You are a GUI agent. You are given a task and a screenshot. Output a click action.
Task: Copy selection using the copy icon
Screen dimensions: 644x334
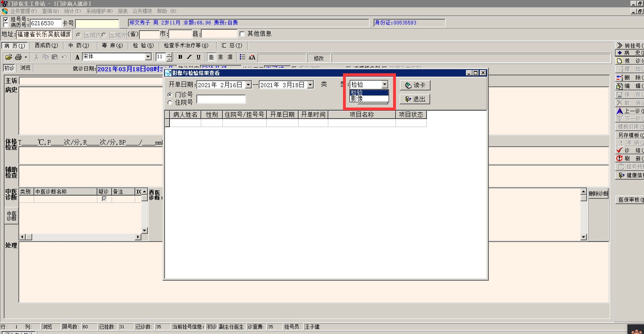[46, 57]
